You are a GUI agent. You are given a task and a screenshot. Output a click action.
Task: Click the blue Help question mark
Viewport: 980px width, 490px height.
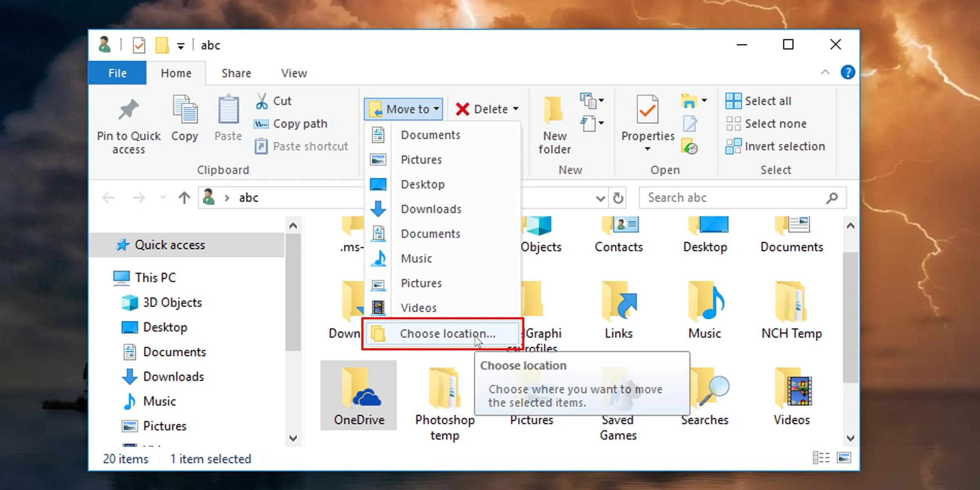click(848, 73)
